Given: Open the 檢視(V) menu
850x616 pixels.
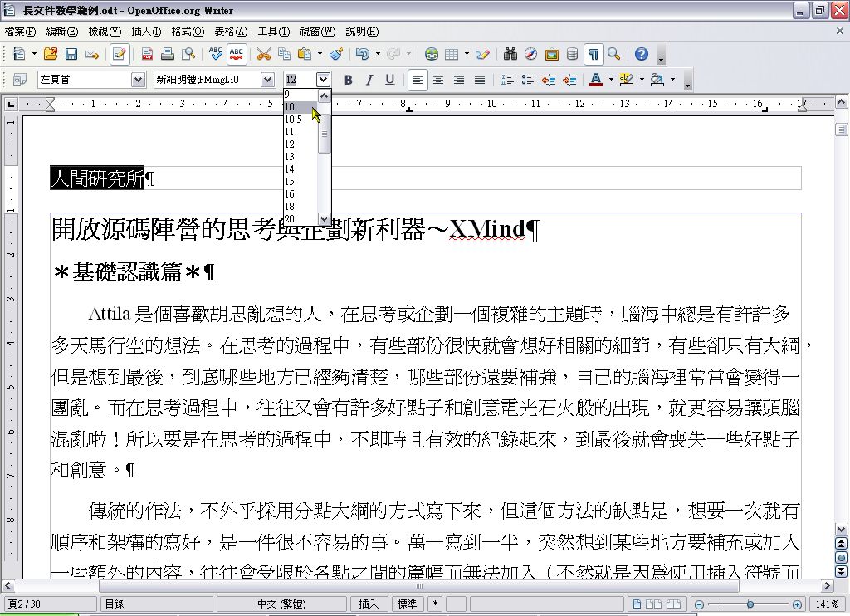Looking at the screenshot, I should point(105,32).
